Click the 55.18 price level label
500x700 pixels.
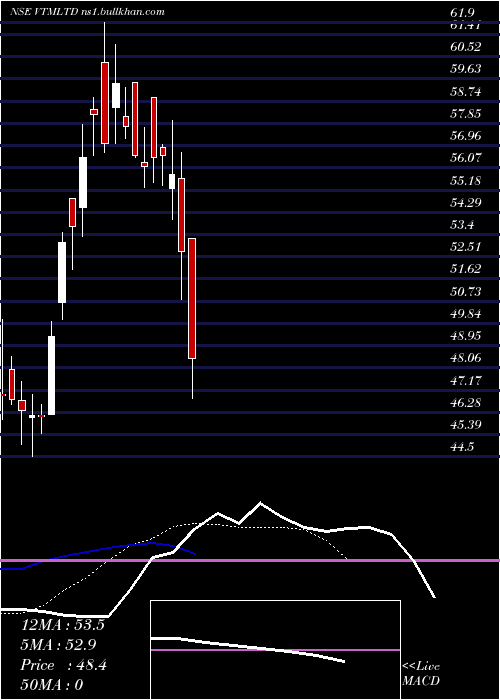pyautogui.click(x=466, y=181)
